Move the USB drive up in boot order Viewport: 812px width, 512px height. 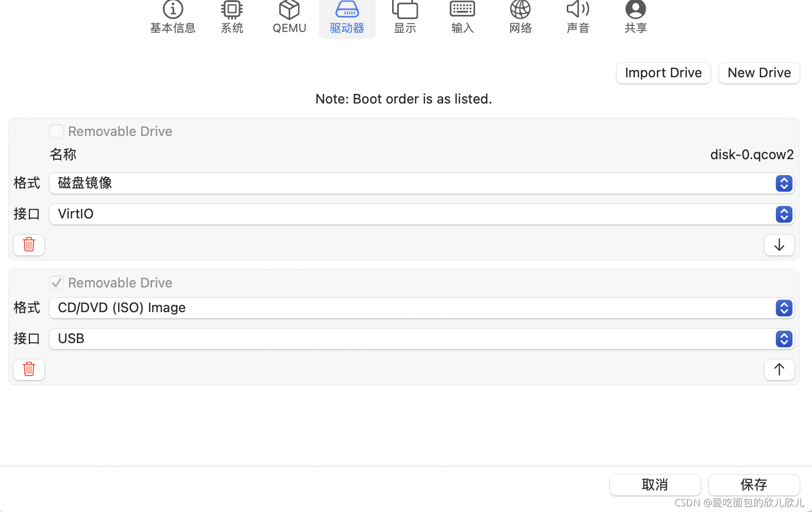(779, 369)
